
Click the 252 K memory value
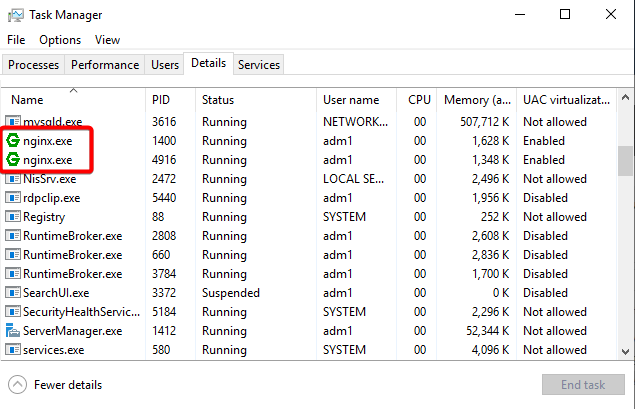(x=495, y=217)
